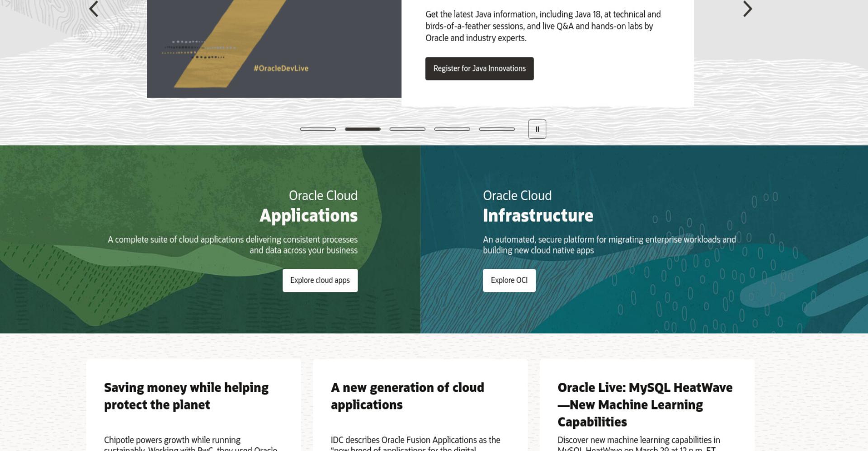Click the Oracle Cloud Infrastructure heading
868x451 pixels.
[x=538, y=207]
